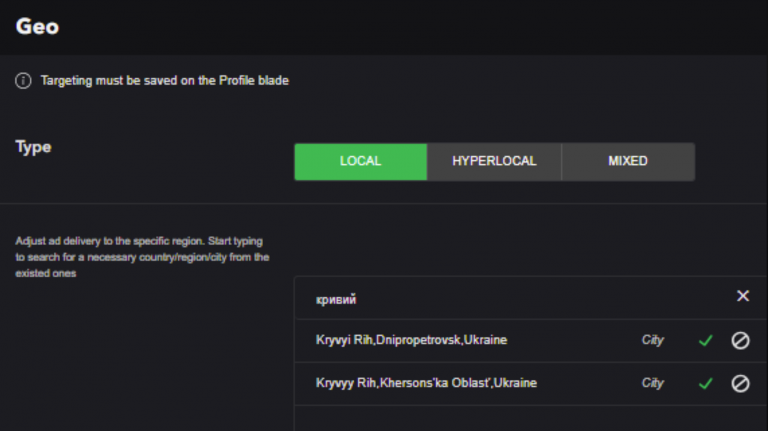Viewport: 768px width, 431px height.
Task: Exclude Kryvyy Rih, Khersons'ka Oblast' with the block icon
Action: [x=740, y=383]
